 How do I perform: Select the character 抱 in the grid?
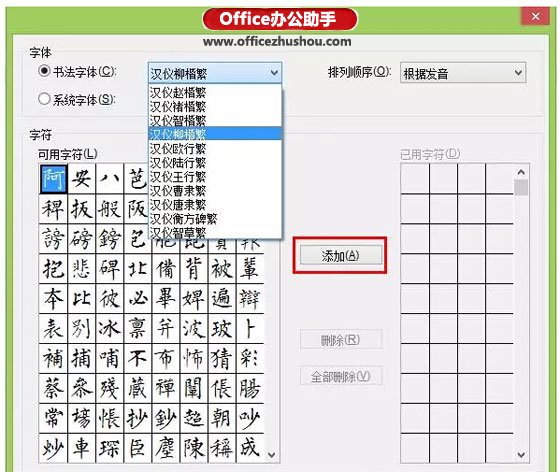coord(53,269)
